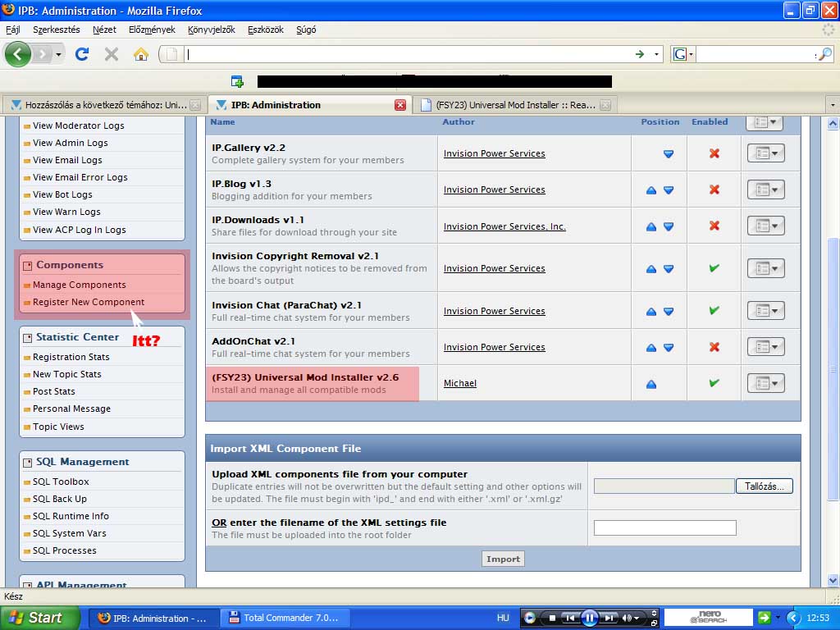The width and height of the screenshot is (840, 630).
Task: Focus the browser address bar
Action: pos(409,54)
